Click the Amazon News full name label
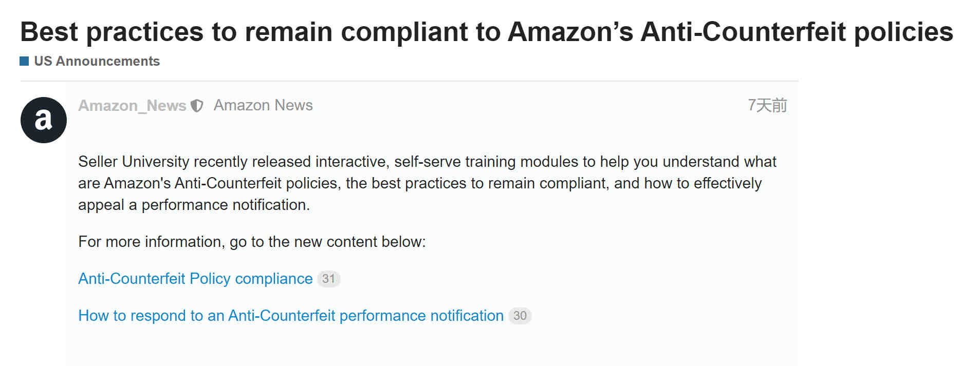 click(x=263, y=105)
